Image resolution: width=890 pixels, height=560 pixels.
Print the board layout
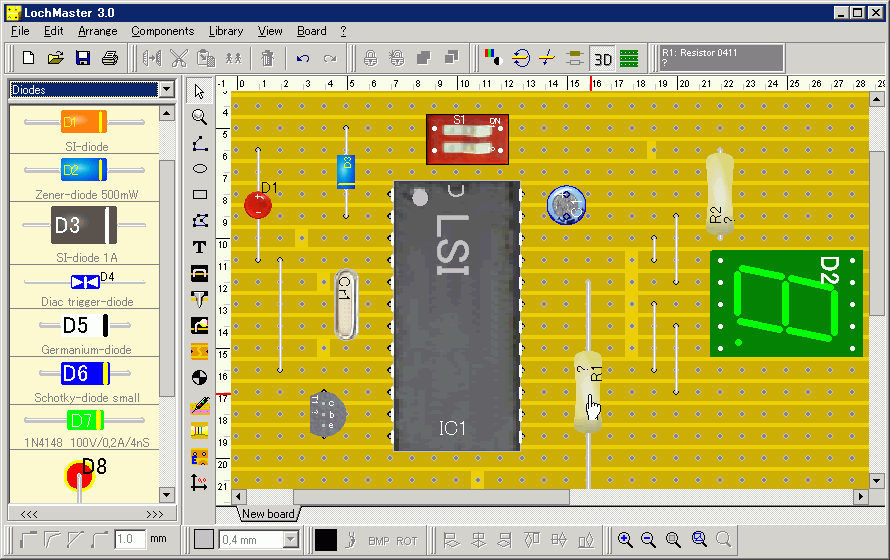(110, 58)
